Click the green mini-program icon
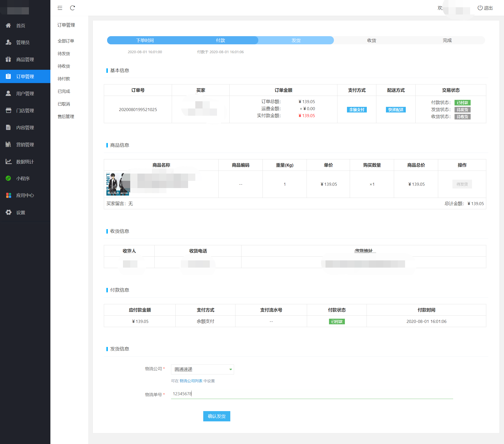Screen dimensions: 504x444 coord(8,178)
